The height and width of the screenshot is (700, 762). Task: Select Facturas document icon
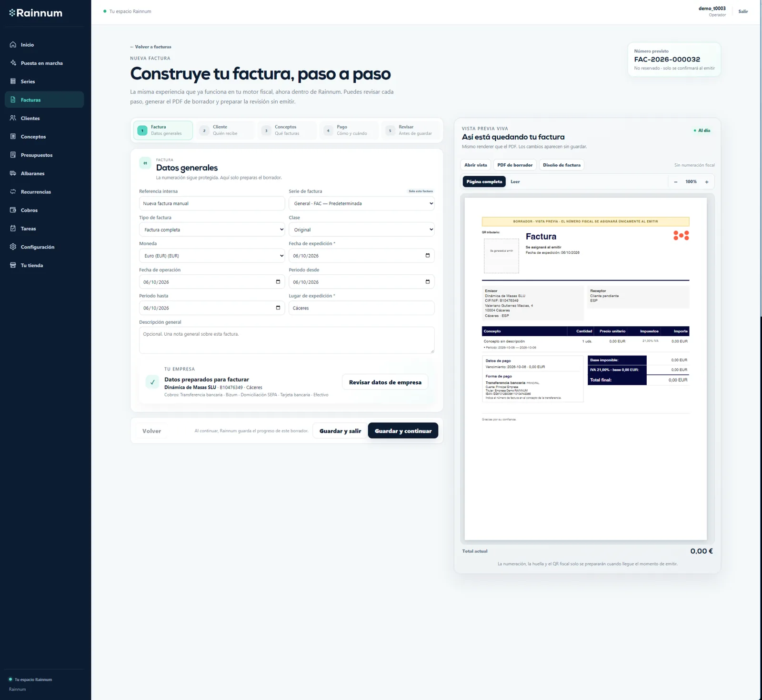tap(13, 100)
